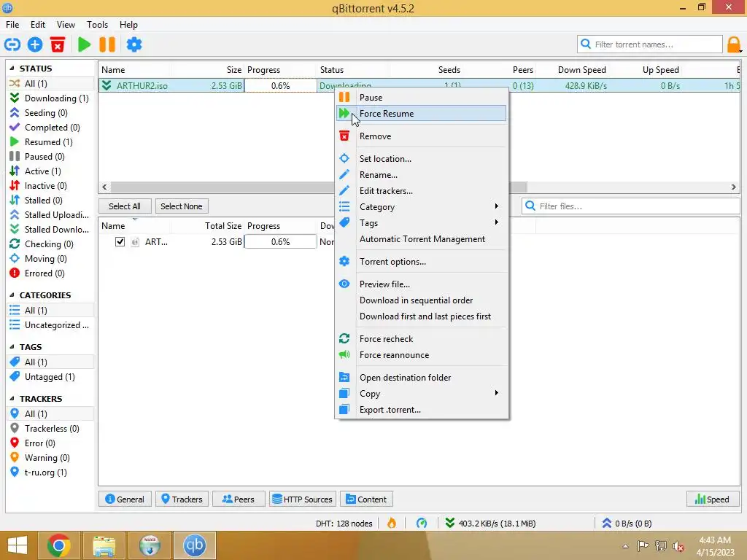The height and width of the screenshot is (560, 747).
Task: Toggle alternative speed limits speedometer icon
Action: pyautogui.click(x=422, y=524)
